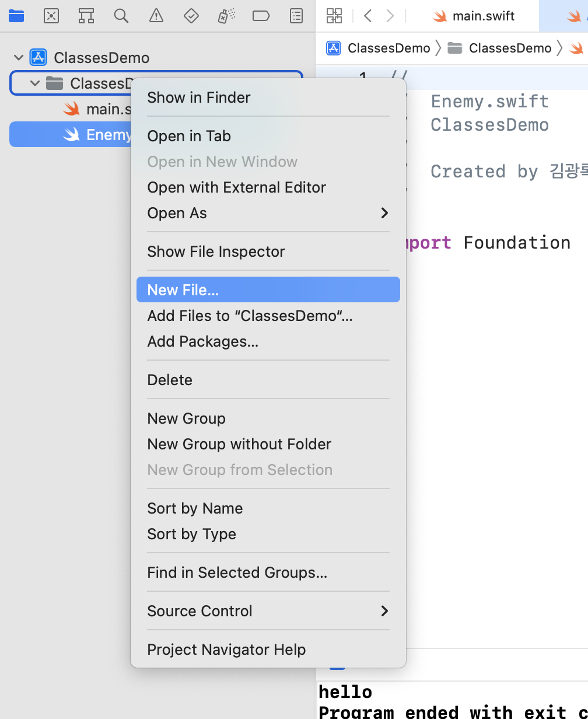Open the Test navigator diamond icon

tap(191, 16)
